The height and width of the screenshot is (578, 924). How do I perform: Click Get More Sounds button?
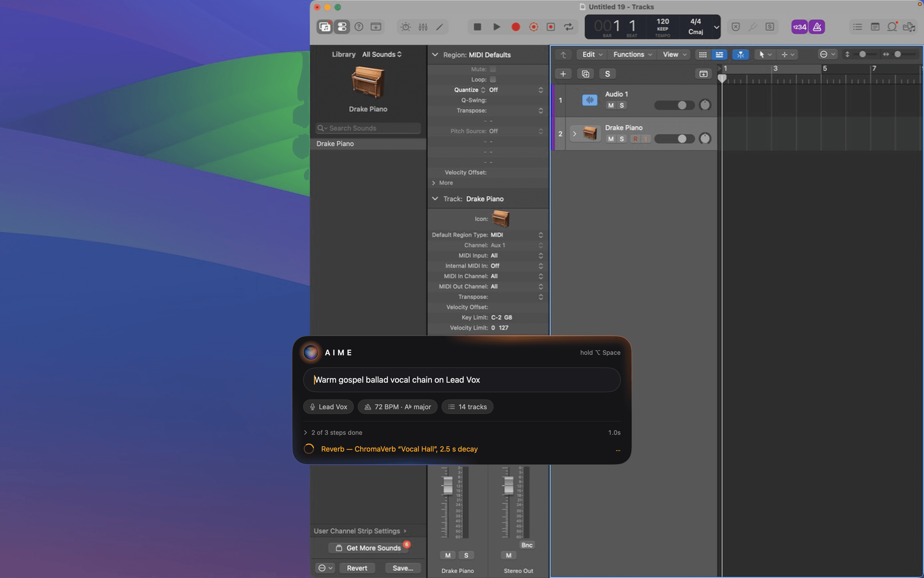click(369, 548)
